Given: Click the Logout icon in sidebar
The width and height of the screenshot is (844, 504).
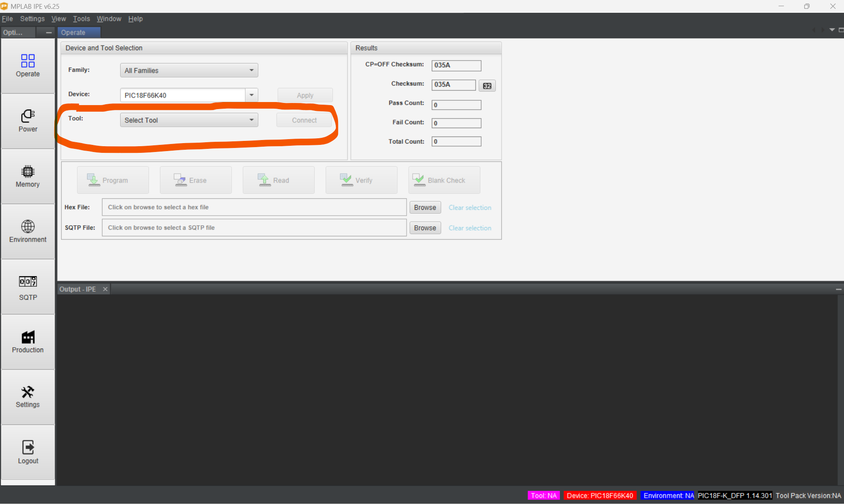Looking at the screenshot, I should (x=27, y=451).
